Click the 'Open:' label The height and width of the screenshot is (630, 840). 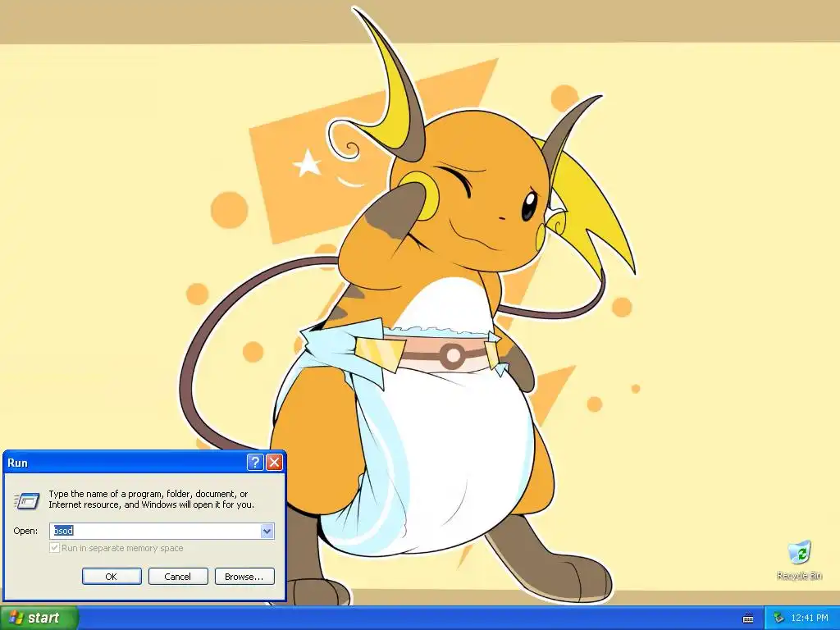[25, 531]
